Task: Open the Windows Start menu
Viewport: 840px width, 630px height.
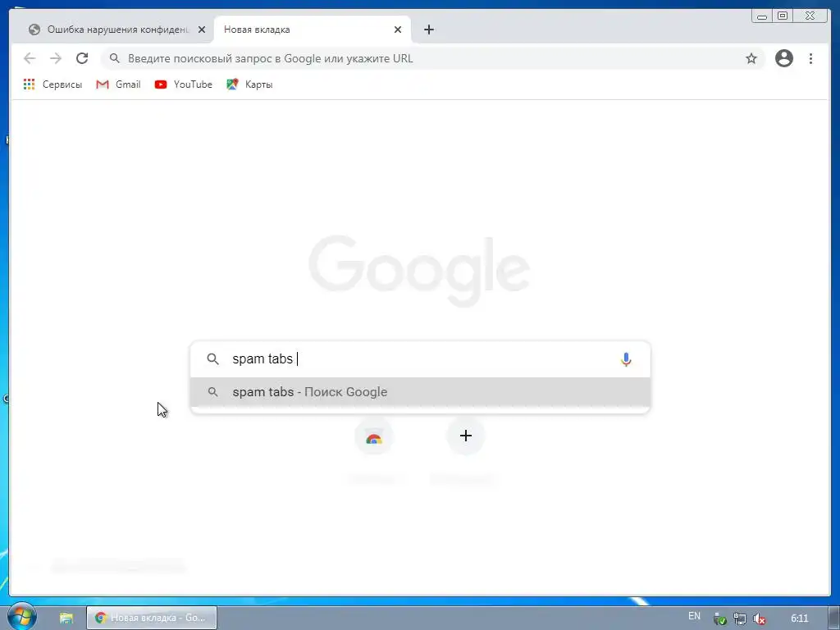Action: tap(21, 617)
